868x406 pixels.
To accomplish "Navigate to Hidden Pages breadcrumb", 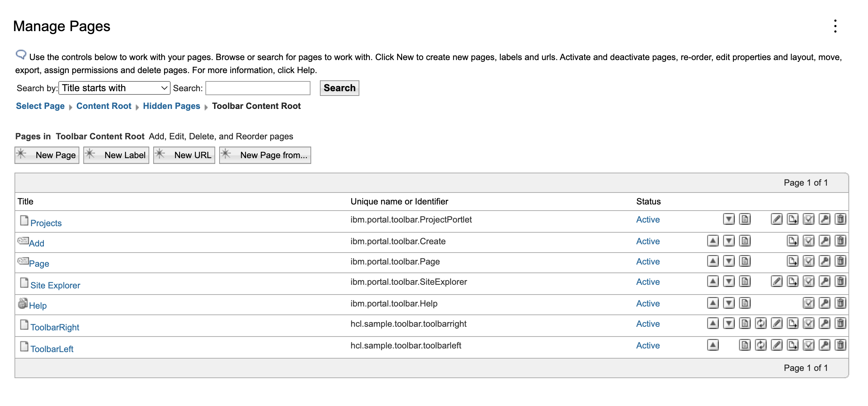I will coord(171,106).
